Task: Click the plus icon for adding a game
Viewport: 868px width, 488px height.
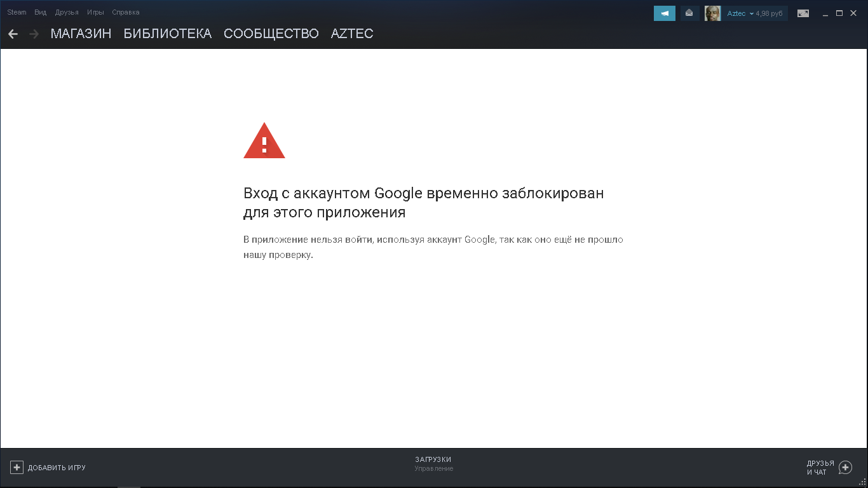Action: pyautogui.click(x=17, y=468)
